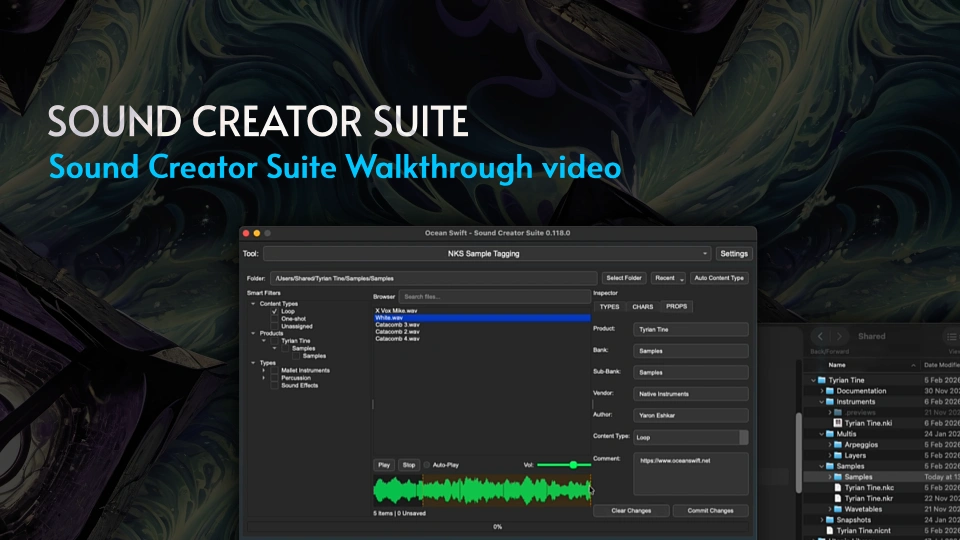Click the 0% progress bar at bottom
This screenshot has height=540, width=960.
[497, 527]
